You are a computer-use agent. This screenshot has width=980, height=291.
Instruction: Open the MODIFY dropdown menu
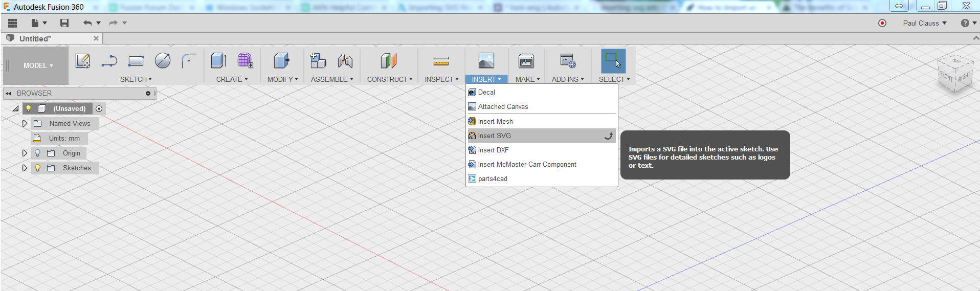coord(282,79)
